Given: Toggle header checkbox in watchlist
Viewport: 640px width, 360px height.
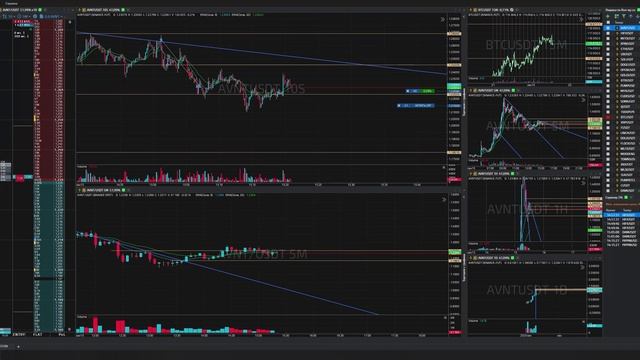Looking at the screenshot, I should [x=608, y=22].
